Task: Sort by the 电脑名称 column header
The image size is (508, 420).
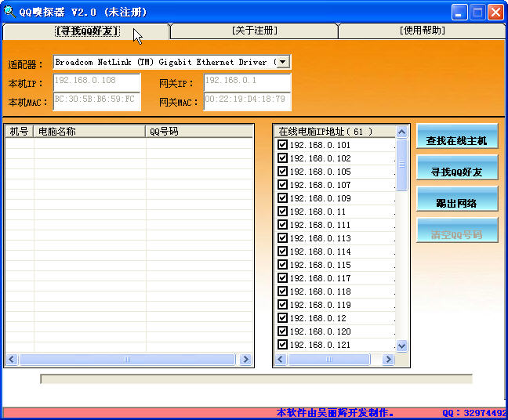Action: click(x=89, y=131)
